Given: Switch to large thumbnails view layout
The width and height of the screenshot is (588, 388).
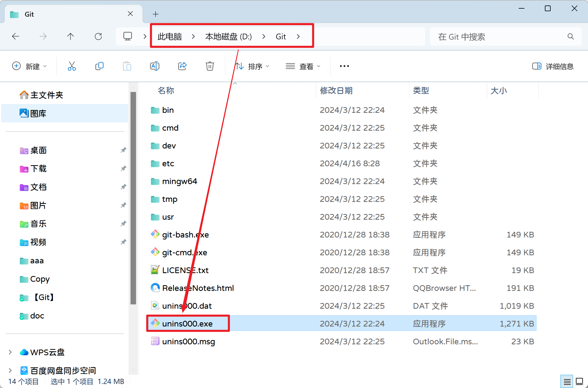Looking at the screenshot, I should pos(579,381).
